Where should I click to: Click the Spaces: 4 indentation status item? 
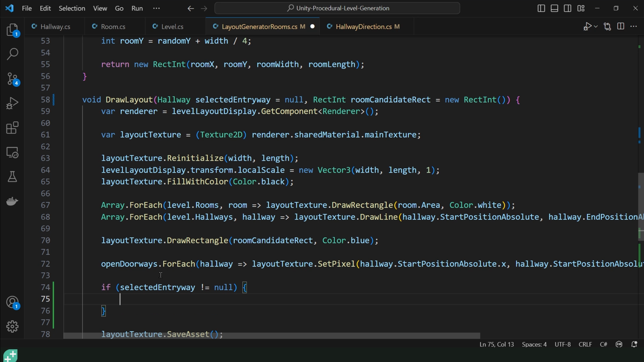[534, 345]
